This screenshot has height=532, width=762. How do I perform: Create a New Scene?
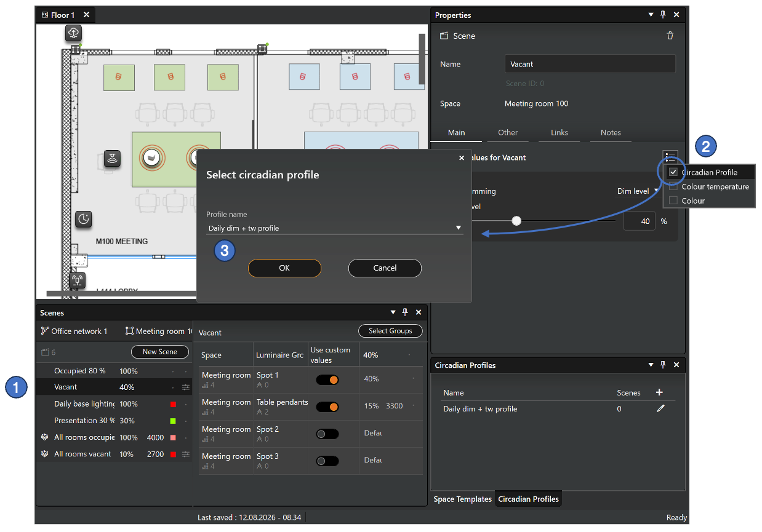(160, 352)
